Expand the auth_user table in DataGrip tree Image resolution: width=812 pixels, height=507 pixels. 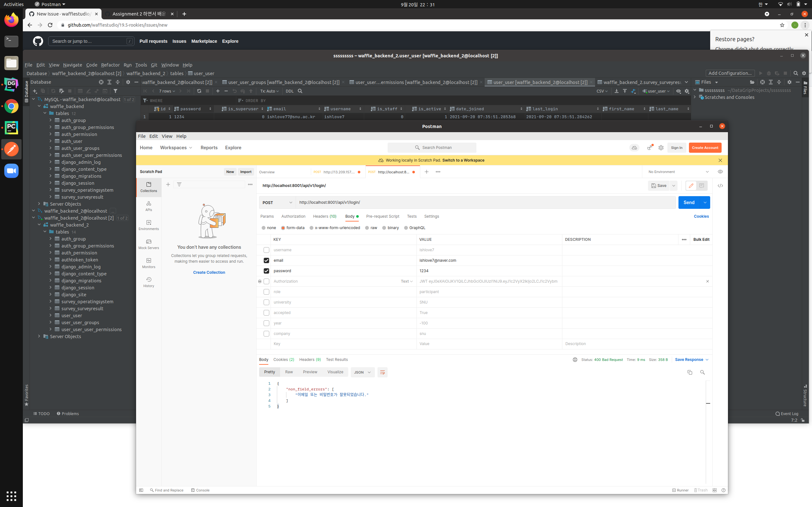pyautogui.click(x=51, y=141)
